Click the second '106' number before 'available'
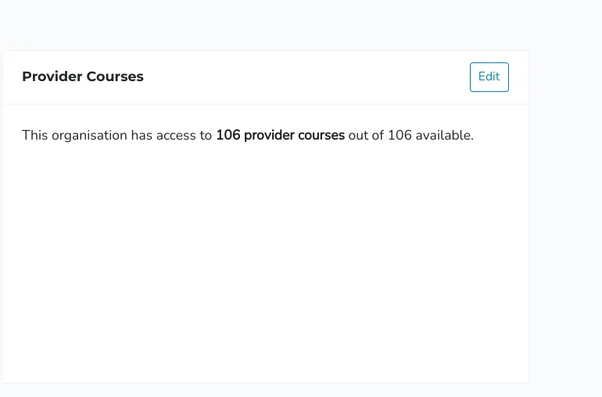The width and height of the screenshot is (602, 397). [x=400, y=135]
